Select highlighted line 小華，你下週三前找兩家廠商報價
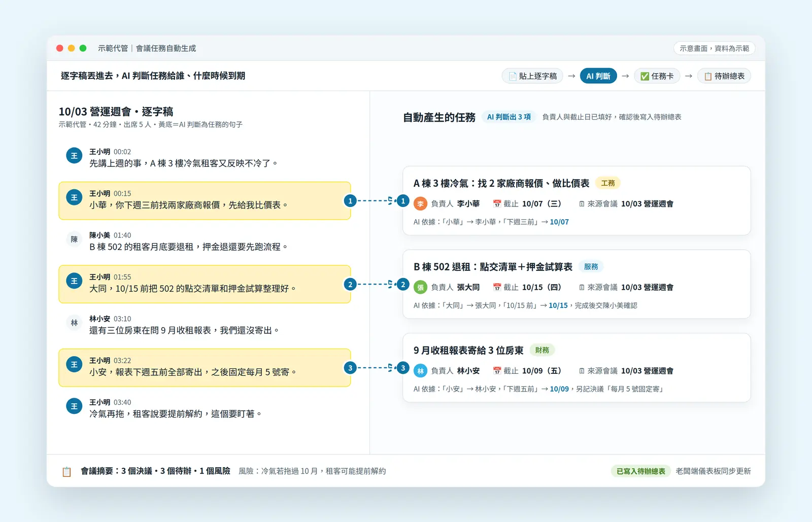The width and height of the screenshot is (812, 522). tap(205, 201)
